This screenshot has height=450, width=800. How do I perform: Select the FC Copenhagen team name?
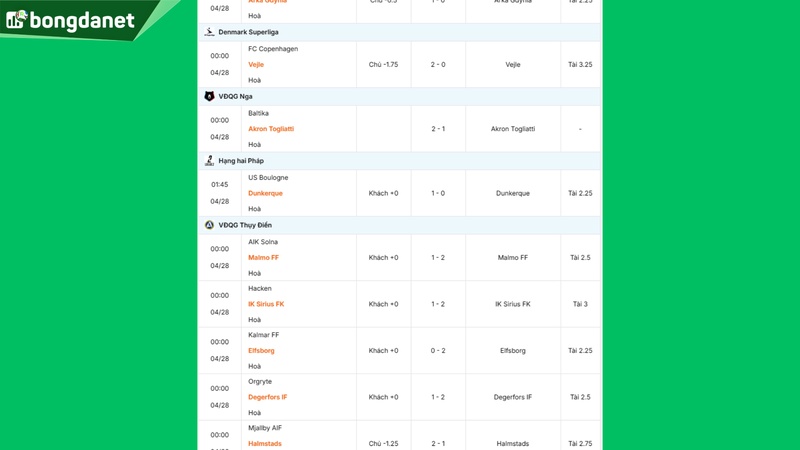tap(273, 48)
